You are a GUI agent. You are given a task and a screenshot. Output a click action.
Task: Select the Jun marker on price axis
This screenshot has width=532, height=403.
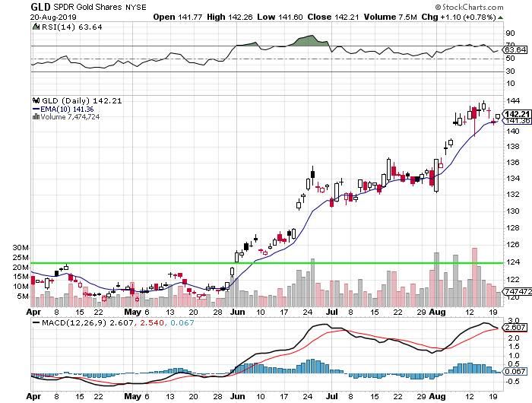pos(237,312)
